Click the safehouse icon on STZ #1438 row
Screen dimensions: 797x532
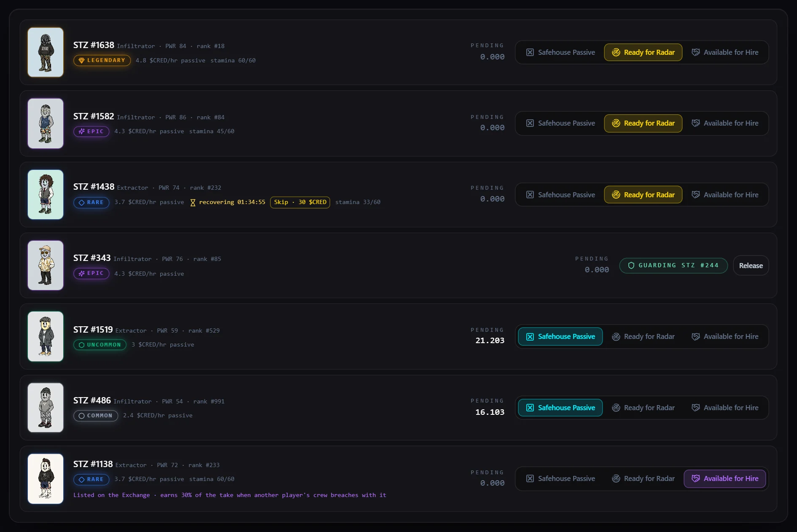click(530, 195)
